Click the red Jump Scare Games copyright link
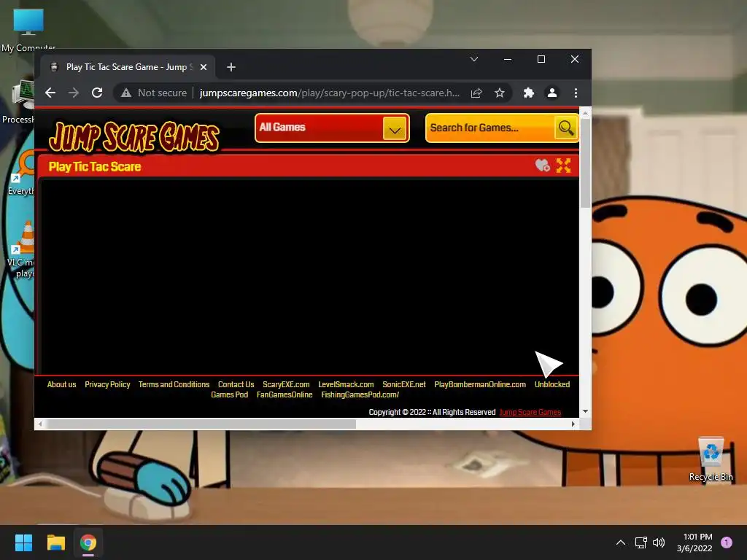The height and width of the screenshot is (560, 747). 530,413
